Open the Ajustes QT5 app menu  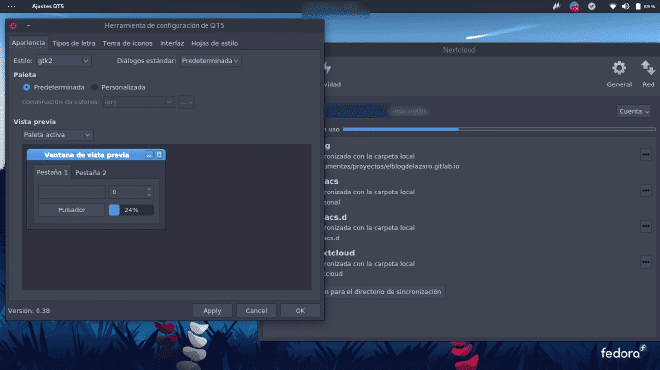(x=48, y=6)
